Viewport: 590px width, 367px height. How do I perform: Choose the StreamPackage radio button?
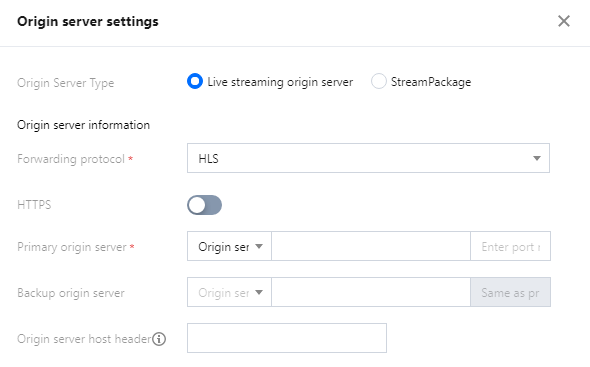coord(379,81)
